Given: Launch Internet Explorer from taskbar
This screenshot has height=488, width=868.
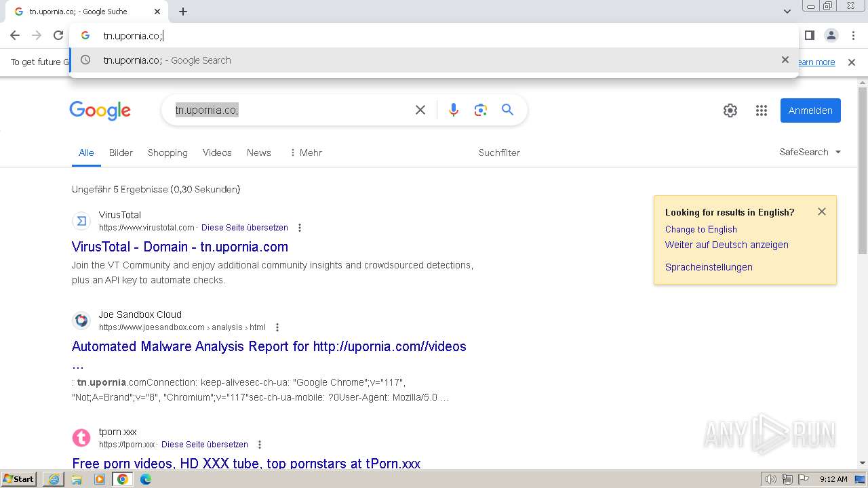Looking at the screenshot, I should click(x=54, y=479).
